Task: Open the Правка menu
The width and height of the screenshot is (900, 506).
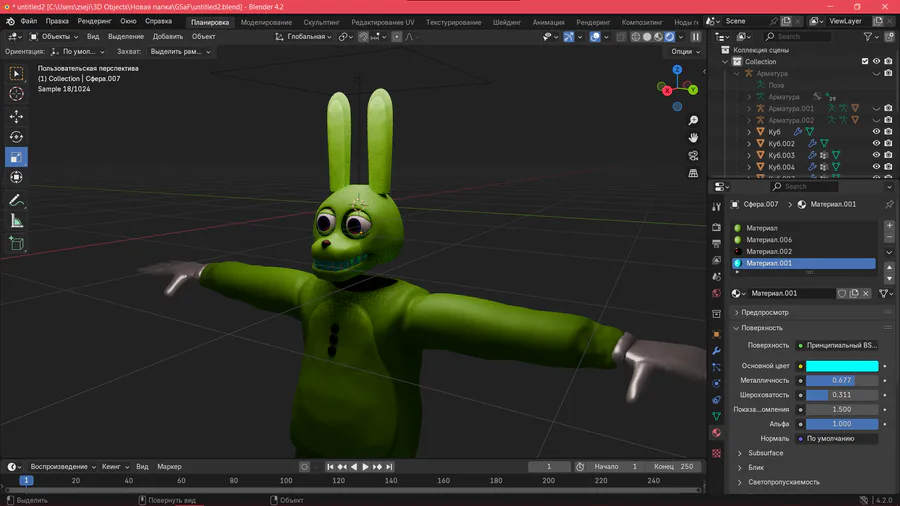Action: [x=57, y=21]
